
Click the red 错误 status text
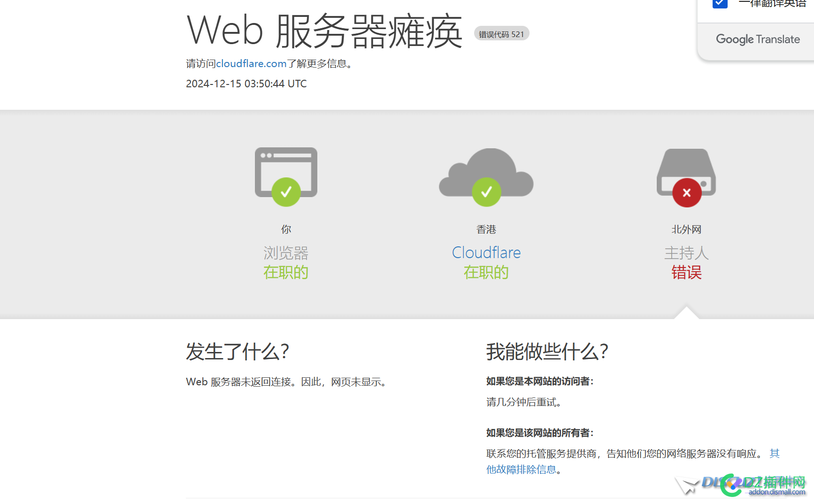click(x=686, y=272)
